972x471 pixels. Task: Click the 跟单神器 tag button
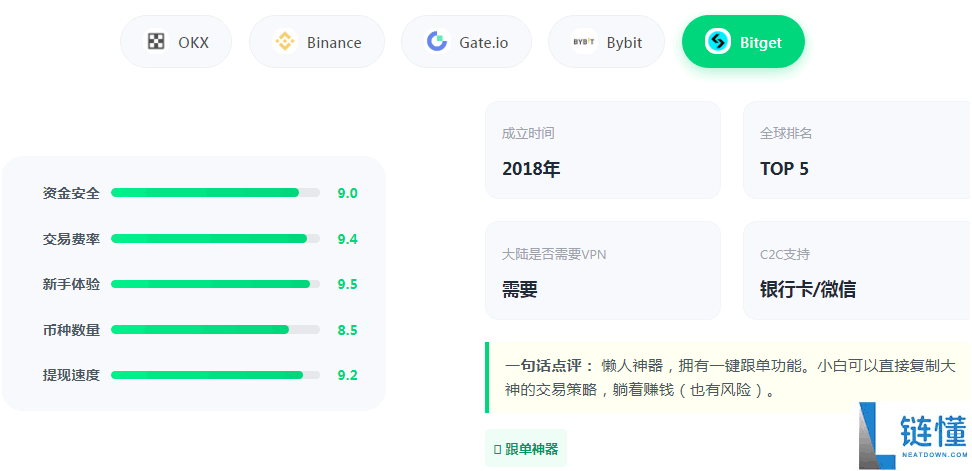(526, 449)
